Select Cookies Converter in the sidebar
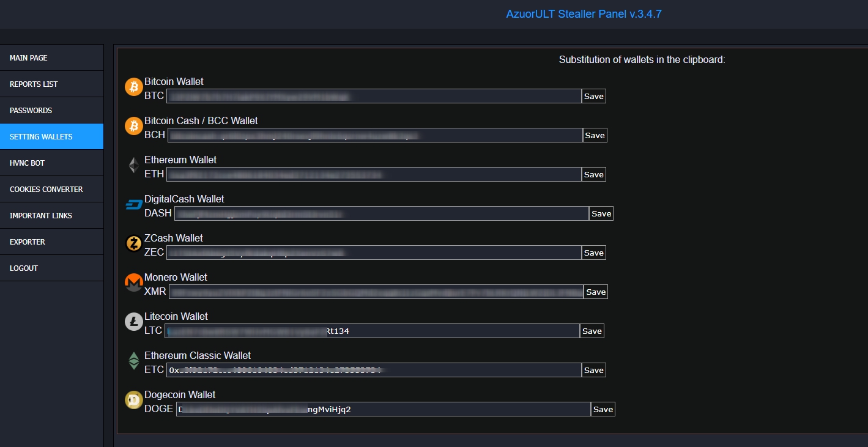 coord(51,189)
